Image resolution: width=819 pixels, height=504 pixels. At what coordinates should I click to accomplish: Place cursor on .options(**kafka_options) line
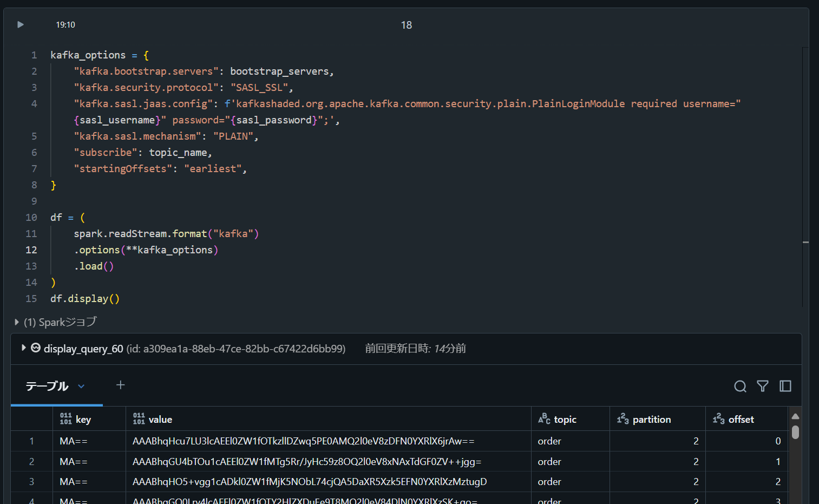[146, 250]
